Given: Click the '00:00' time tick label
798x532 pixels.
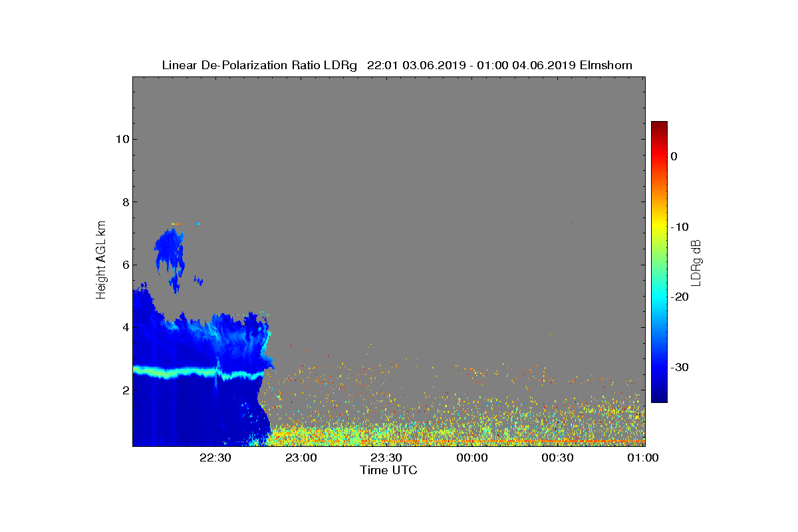Looking at the screenshot, I should [x=473, y=458].
